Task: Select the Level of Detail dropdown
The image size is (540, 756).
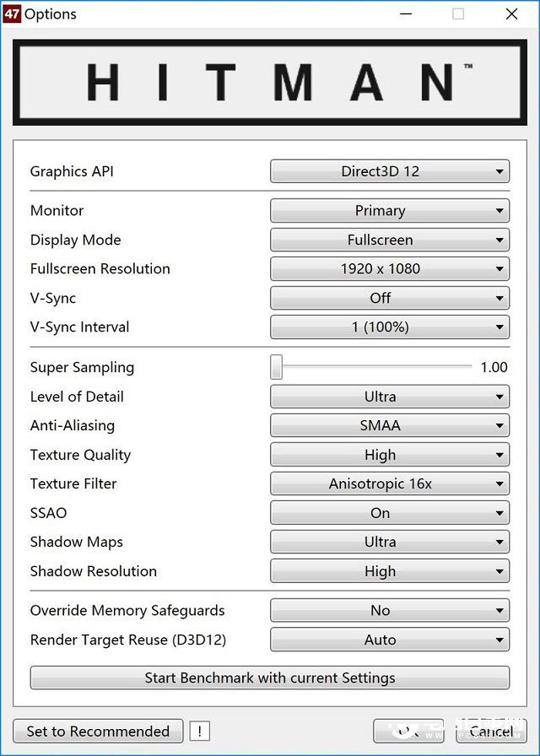Action: [390, 397]
